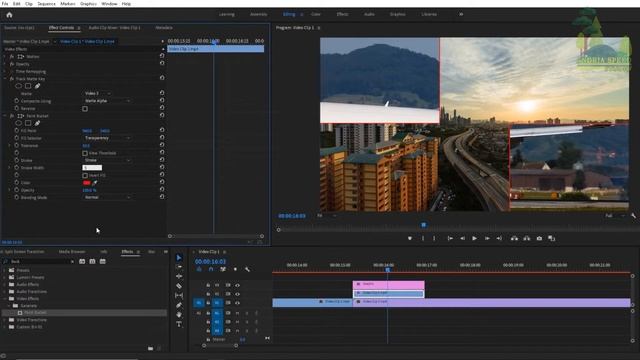Switch to Media Browser tab
Image resolution: width=640 pixels, height=360 pixels.
point(72,252)
